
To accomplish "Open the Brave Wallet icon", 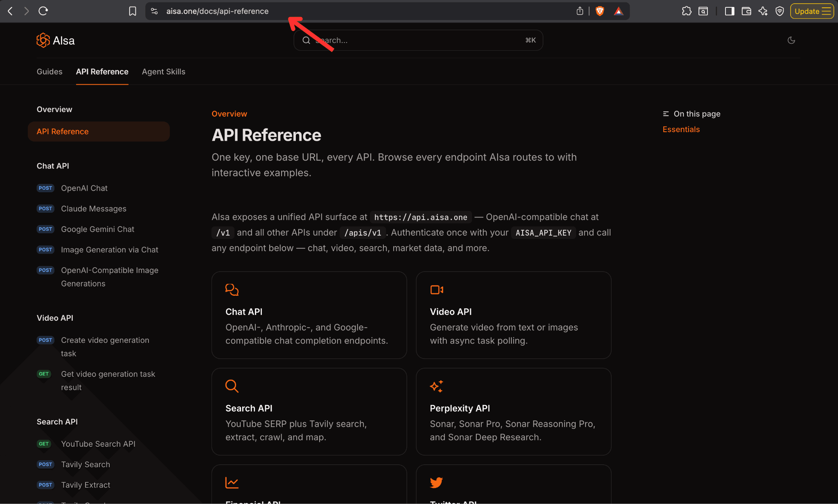I will click(x=746, y=11).
